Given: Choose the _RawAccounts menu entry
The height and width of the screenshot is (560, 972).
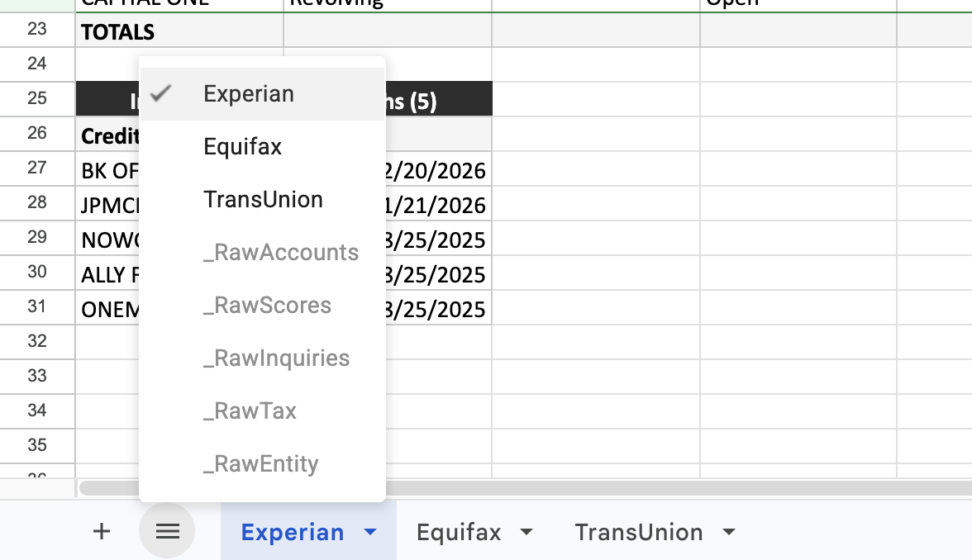Looking at the screenshot, I should point(281,252).
